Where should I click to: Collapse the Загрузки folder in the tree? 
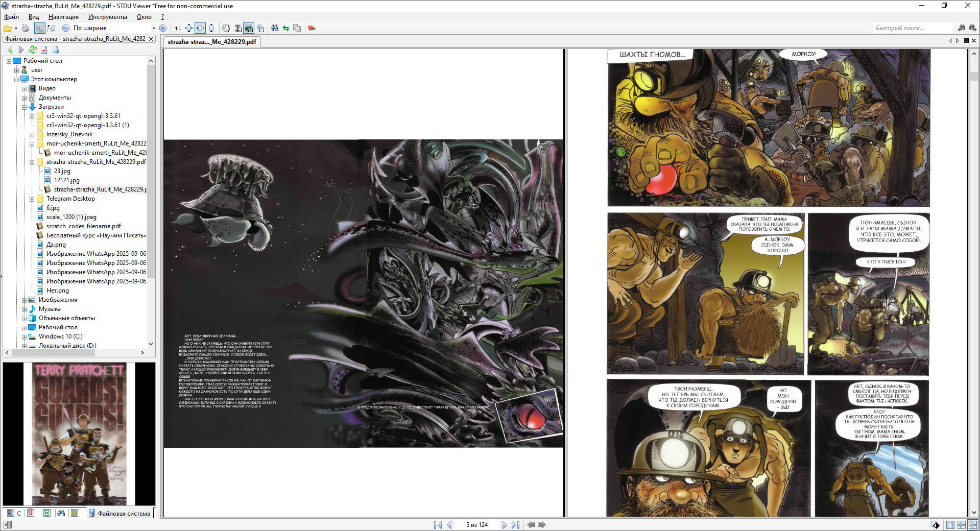pos(24,107)
